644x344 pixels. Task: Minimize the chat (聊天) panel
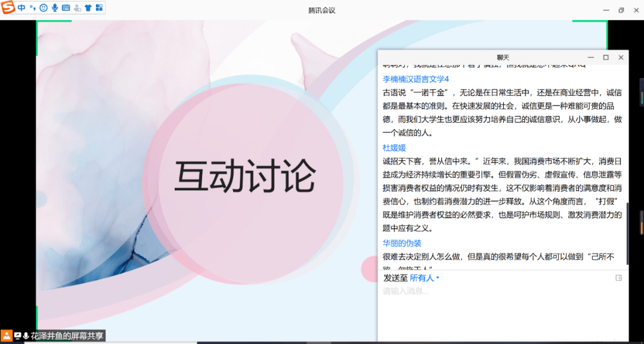590,57
